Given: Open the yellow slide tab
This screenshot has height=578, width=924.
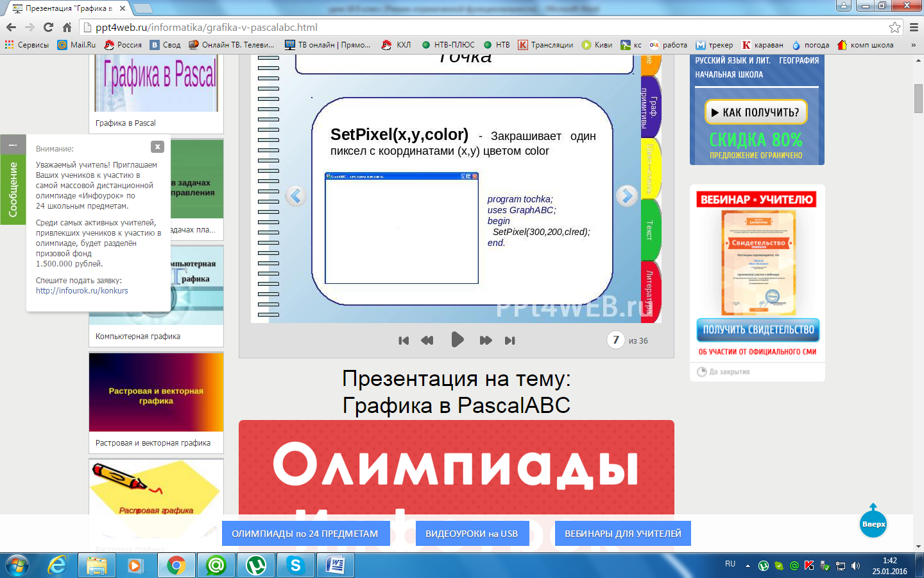Looking at the screenshot, I should point(650,169).
